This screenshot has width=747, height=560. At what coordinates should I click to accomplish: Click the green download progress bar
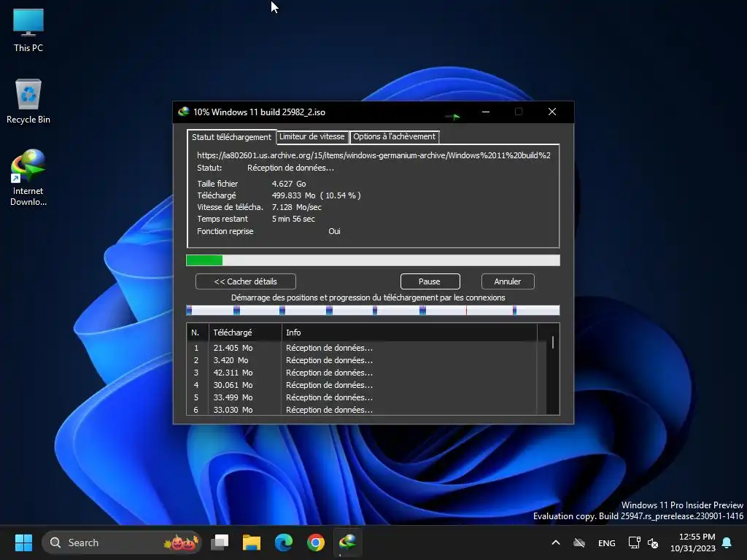373,260
